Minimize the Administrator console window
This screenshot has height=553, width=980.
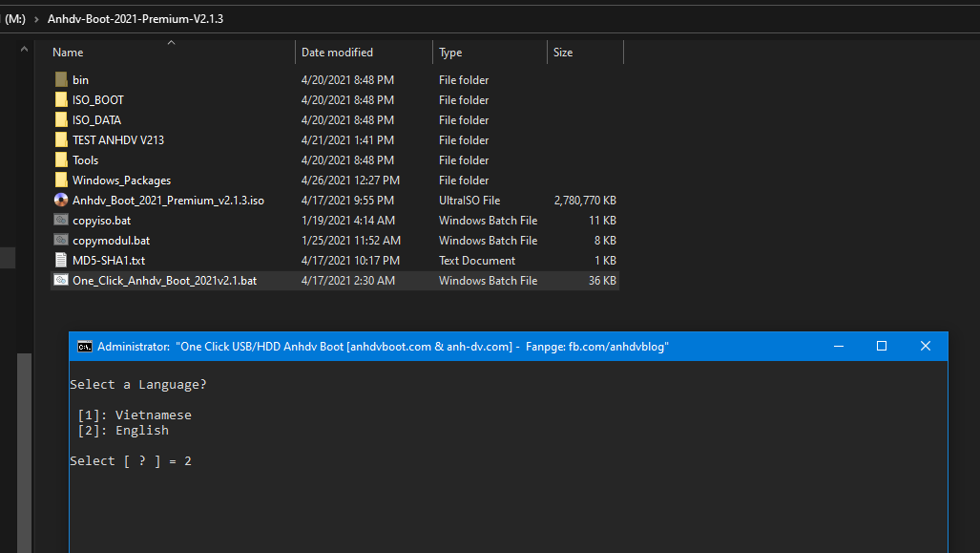tap(839, 347)
